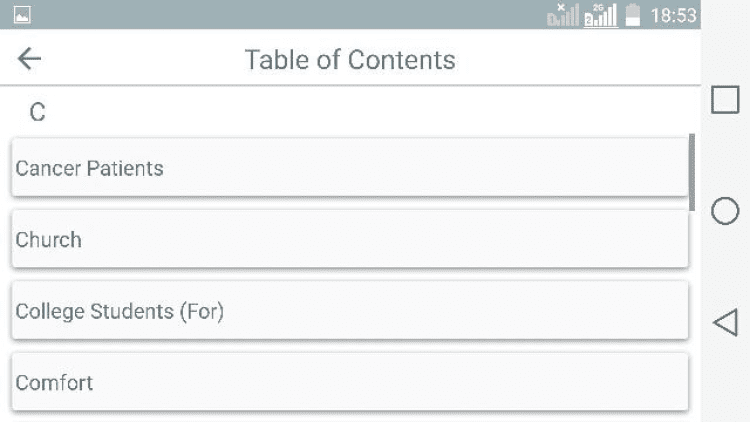Click the list scrollbar thumb
750x422 pixels.
[692, 170]
